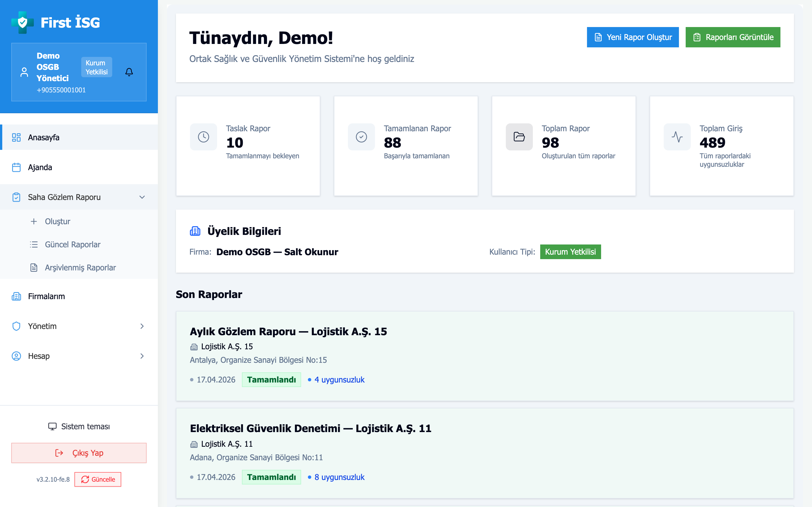Screen dimensions: 812x507
Task: Open the Güncel Raporlar menu item
Action: coord(72,244)
